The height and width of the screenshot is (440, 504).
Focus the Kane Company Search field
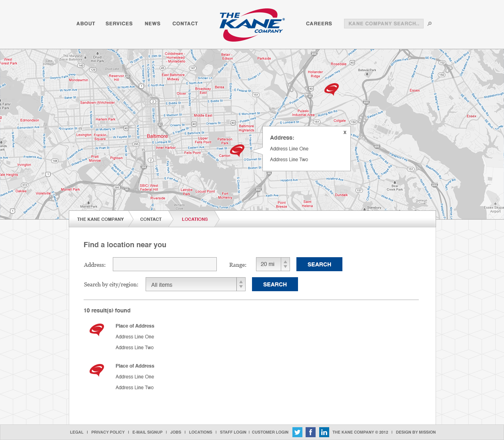coord(384,24)
